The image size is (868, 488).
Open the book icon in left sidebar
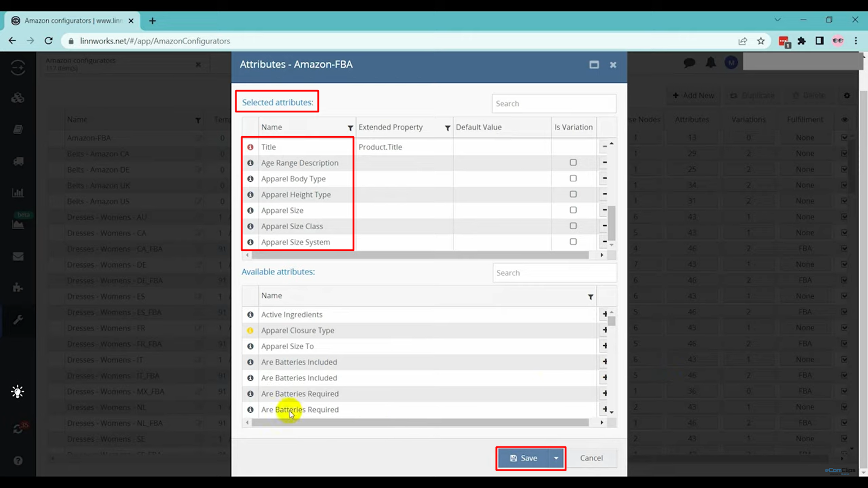18,129
